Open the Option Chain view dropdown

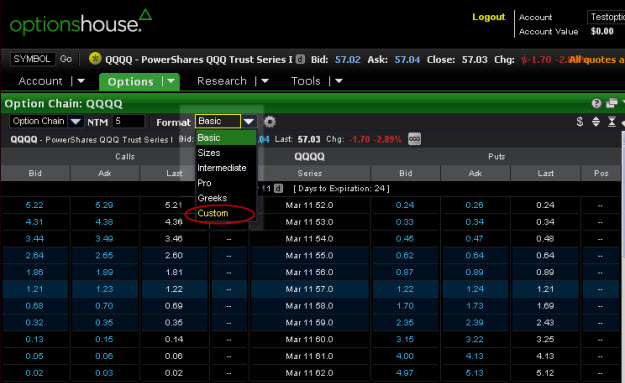pyautogui.click(x=75, y=121)
